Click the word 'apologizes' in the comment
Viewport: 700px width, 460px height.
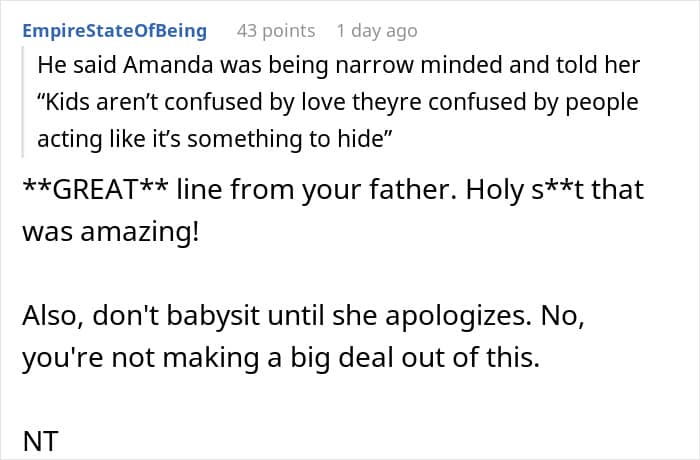coord(458,316)
